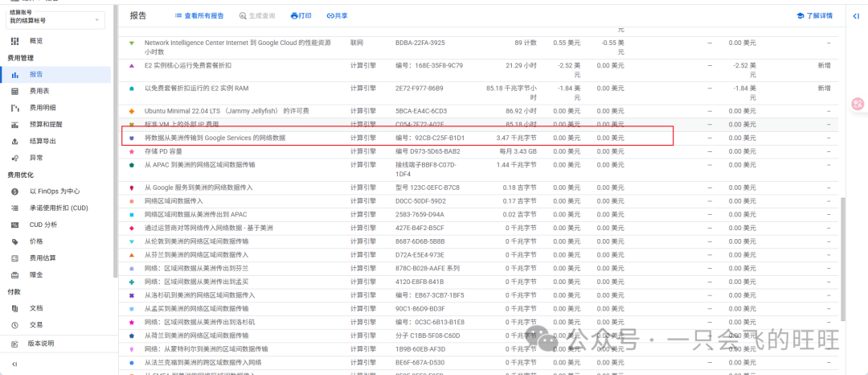Click 费用管理 section header
This screenshot has width=868, height=375.
coord(20,58)
